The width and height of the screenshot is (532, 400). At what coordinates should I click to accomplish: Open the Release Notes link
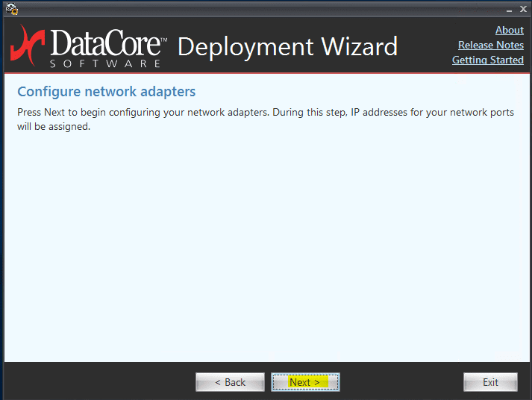coord(491,45)
